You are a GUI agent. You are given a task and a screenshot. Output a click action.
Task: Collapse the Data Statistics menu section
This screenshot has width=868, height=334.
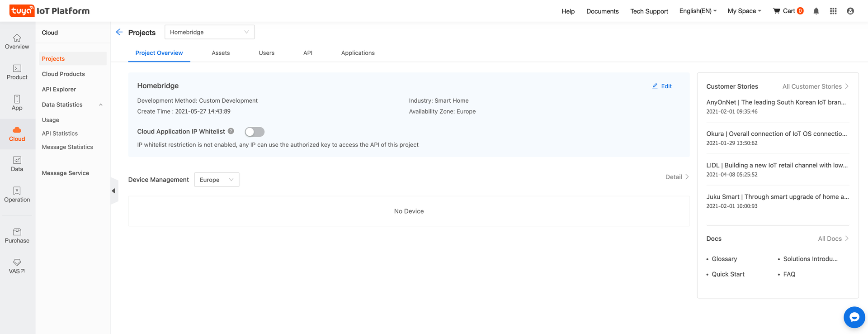click(101, 105)
